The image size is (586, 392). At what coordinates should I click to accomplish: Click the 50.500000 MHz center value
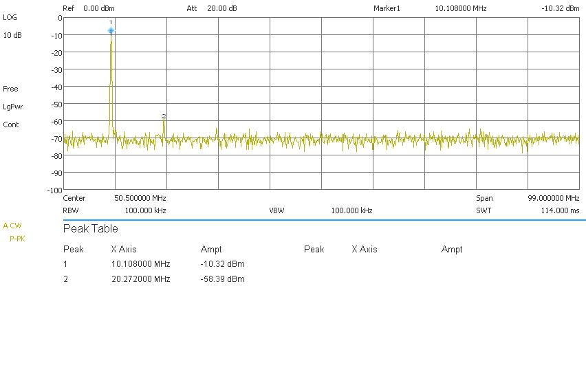pos(140,198)
